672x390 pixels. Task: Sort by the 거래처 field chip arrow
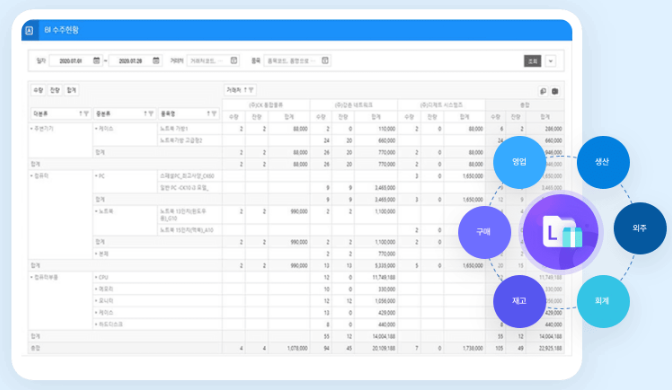[246, 90]
